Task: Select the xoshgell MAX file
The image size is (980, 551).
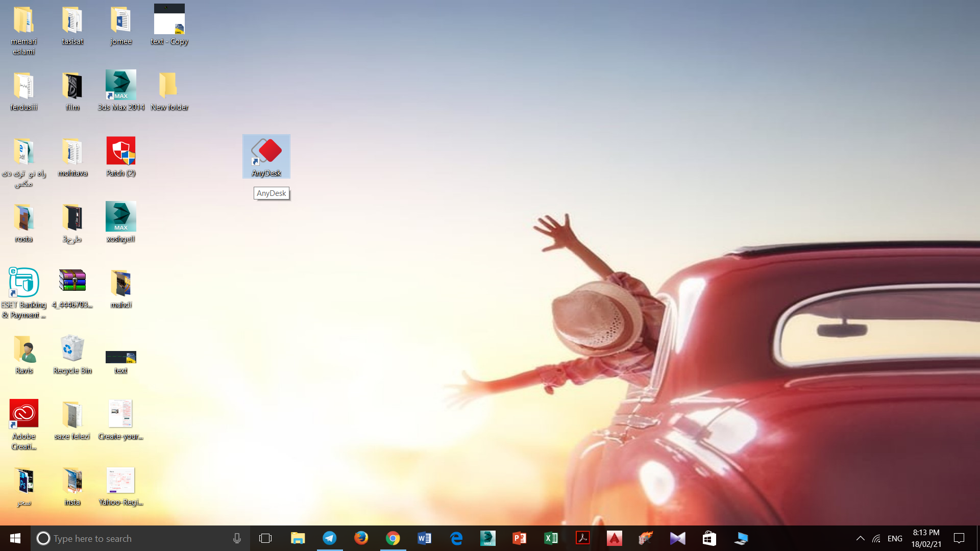Action: [x=121, y=223]
